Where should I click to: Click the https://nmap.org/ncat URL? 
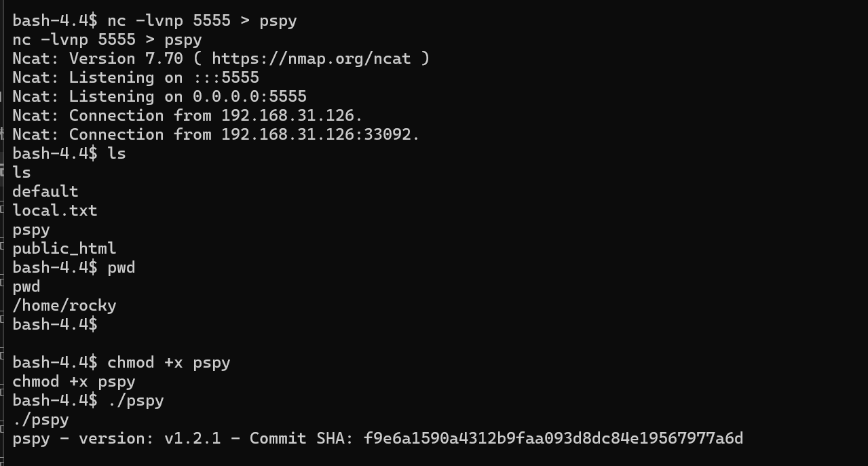click(x=311, y=58)
